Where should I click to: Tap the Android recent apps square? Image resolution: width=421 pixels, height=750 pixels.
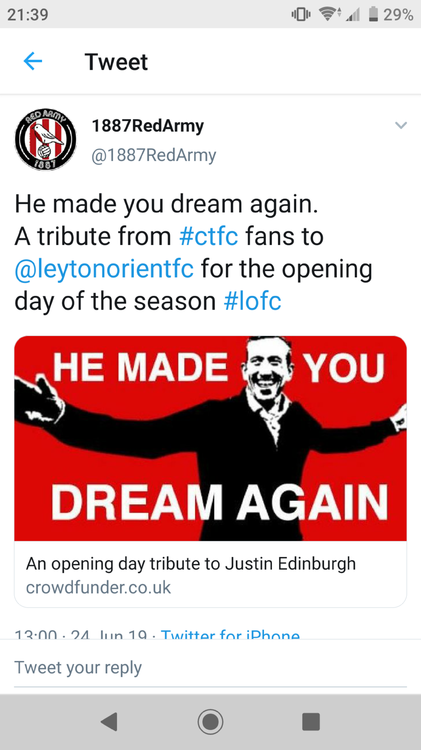click(311, 721)
